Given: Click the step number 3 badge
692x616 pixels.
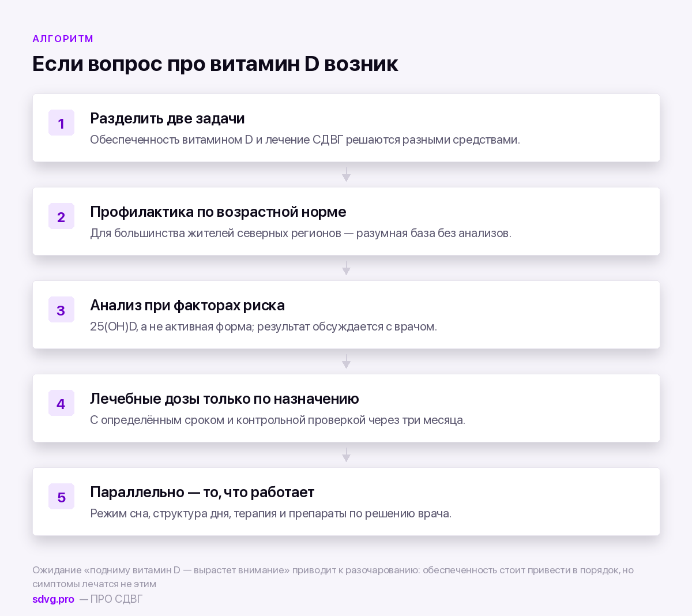Looking at the screenshot, I should coord(61,310).
